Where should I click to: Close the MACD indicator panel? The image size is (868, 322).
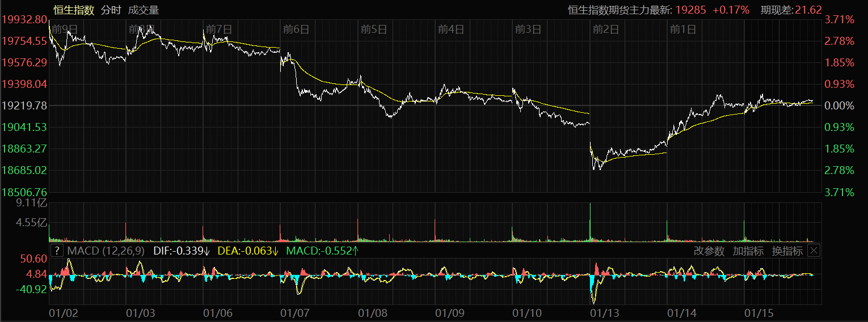tap(814, 251)
